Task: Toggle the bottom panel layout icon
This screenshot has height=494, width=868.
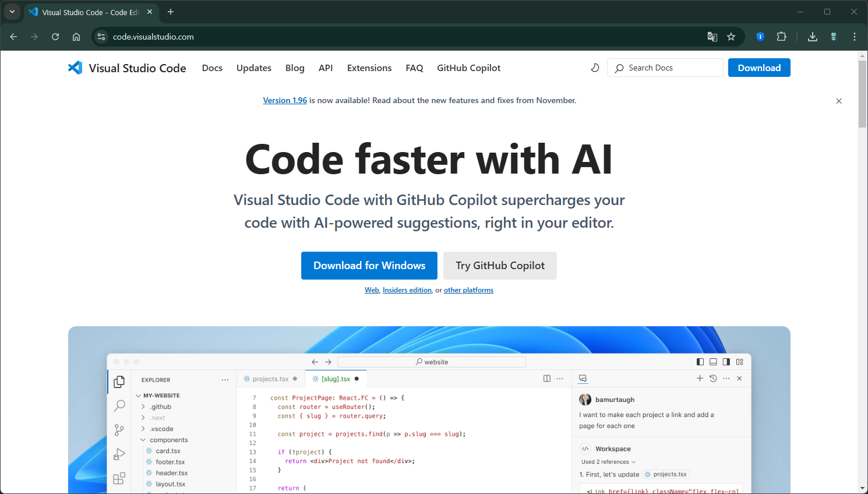Action: coord(713,362)
